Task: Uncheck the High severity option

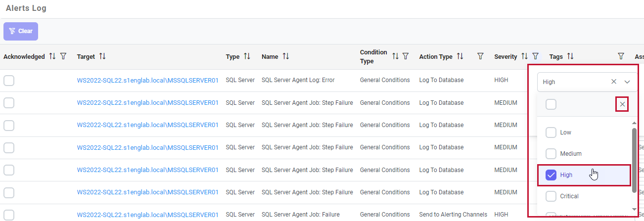Action: [x=551, y=175]
